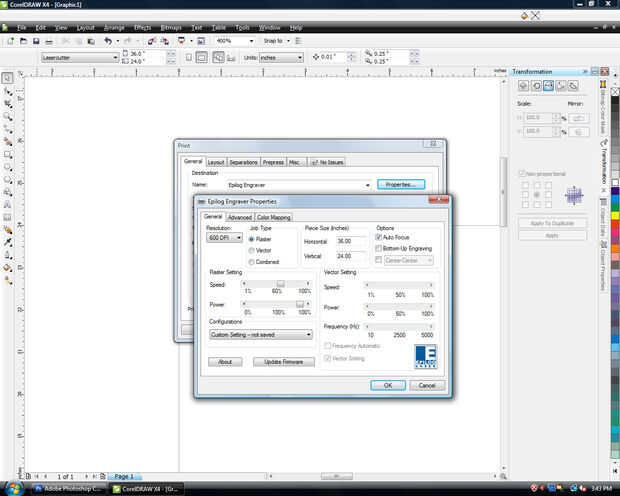Click the About button

coord(225,362)
